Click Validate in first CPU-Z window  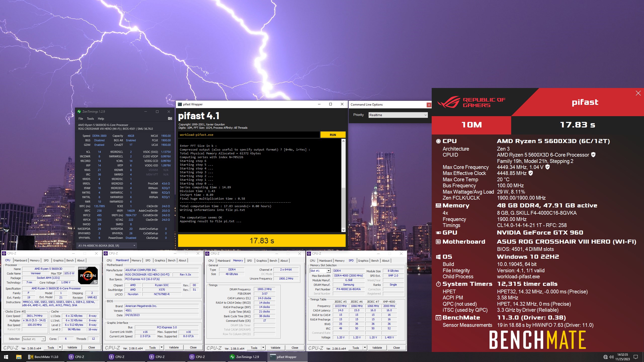72,347
